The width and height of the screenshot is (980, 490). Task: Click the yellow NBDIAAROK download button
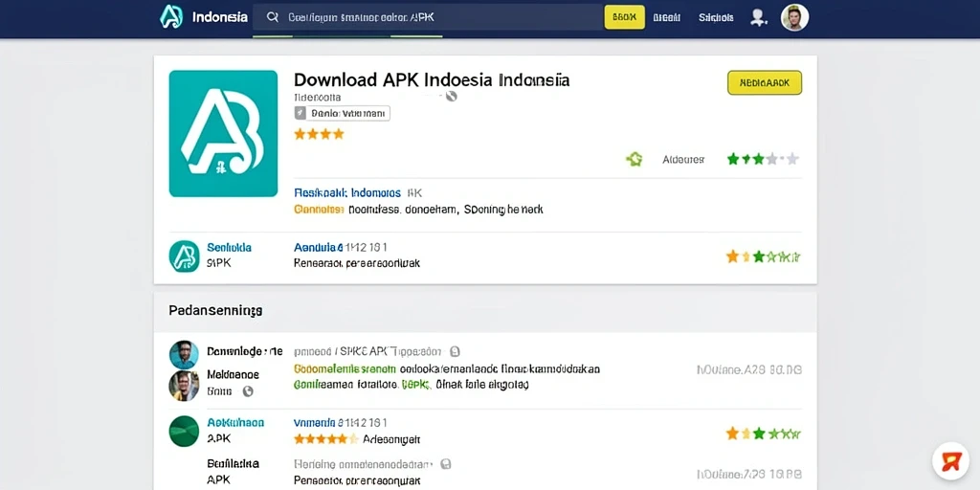(x=765, y=82)
